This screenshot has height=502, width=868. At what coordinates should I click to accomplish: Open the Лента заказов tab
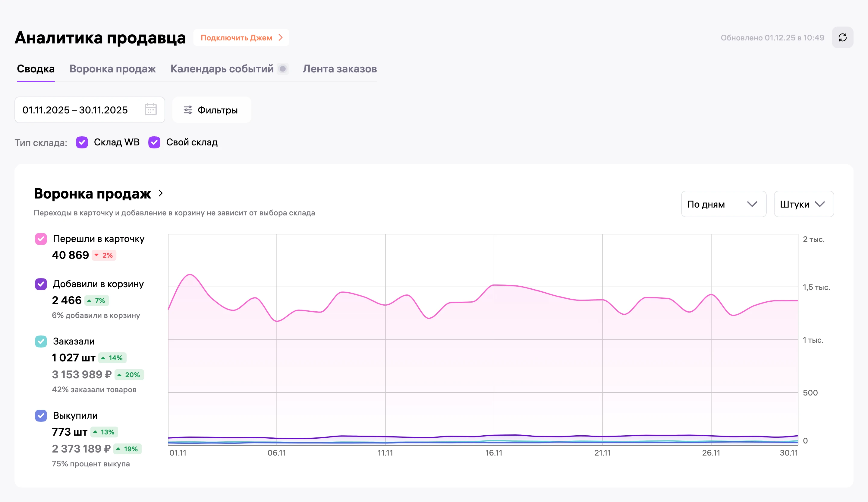click(x=340, y=69)
